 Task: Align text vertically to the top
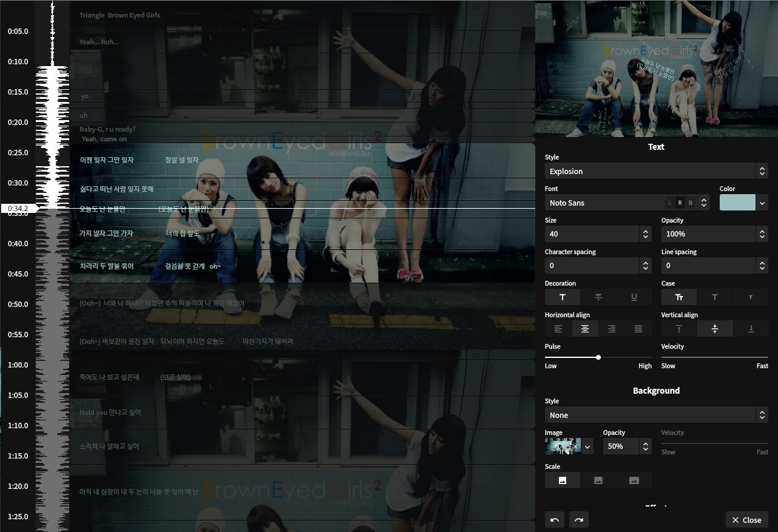click(679, 329)
